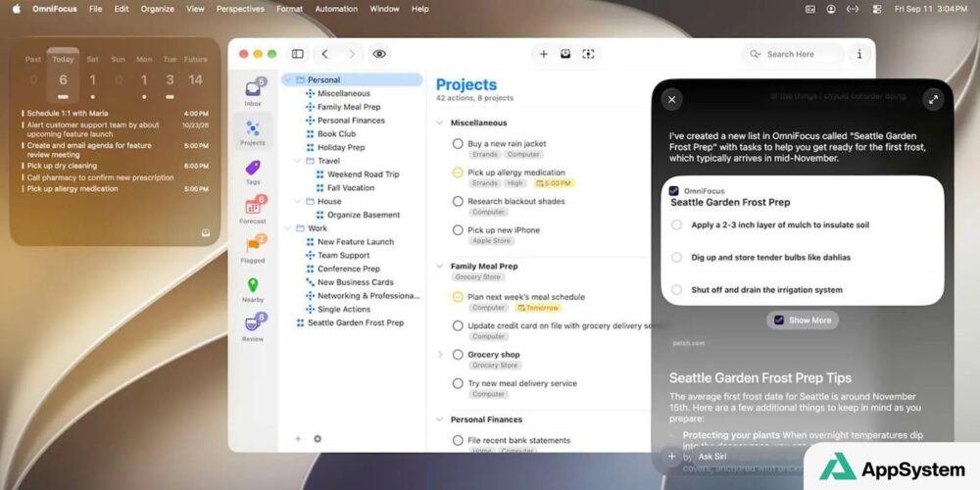Open the Format menu
Viewport: 980px width, 490px height.
tap(289, 9)
